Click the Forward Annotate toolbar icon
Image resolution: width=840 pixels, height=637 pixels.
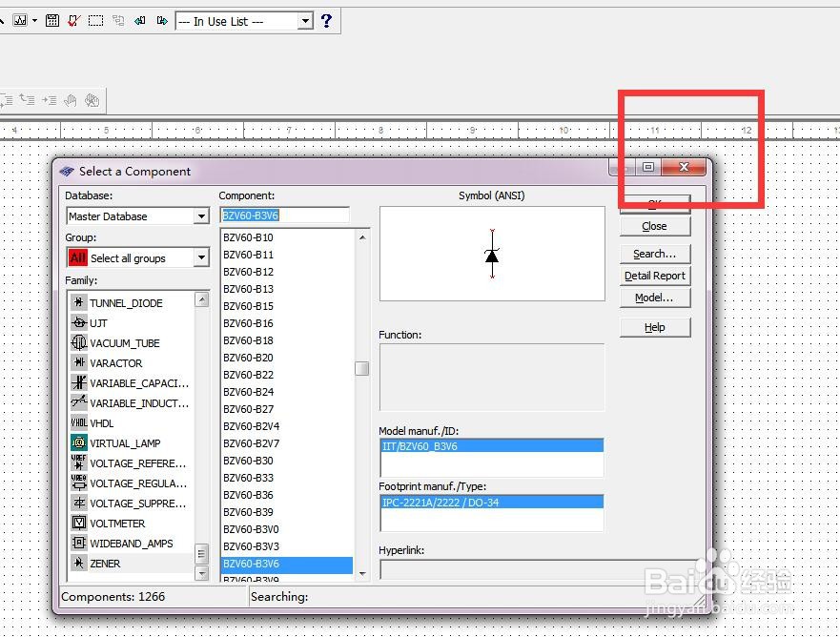[x=162, y=21]
